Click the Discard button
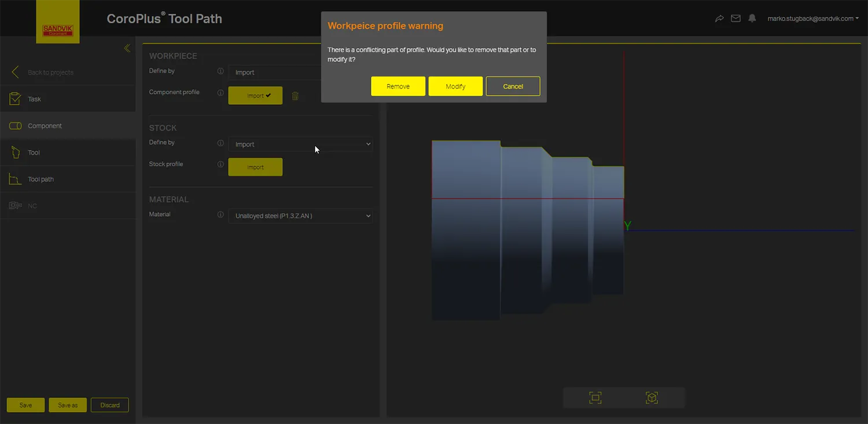 coord(110,405)
